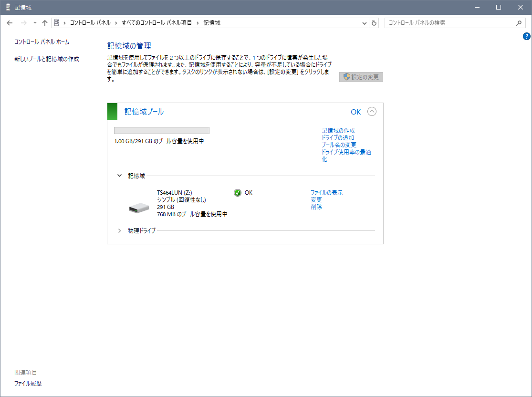532x397 pixels.
Task: Open dropdown arrow after すべてのコントロール パネル項目
Action: pos(198,23)
